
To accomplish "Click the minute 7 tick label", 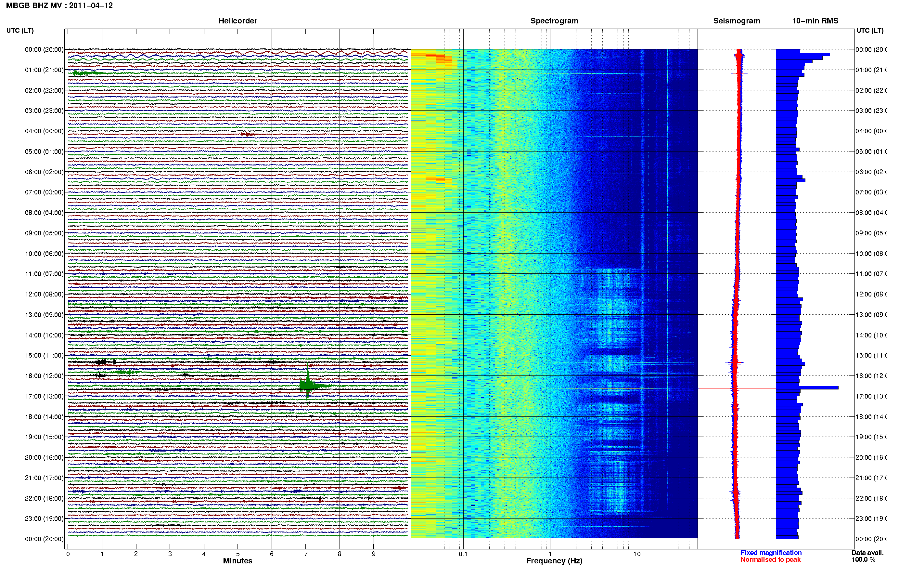I will tap(306, 554).
